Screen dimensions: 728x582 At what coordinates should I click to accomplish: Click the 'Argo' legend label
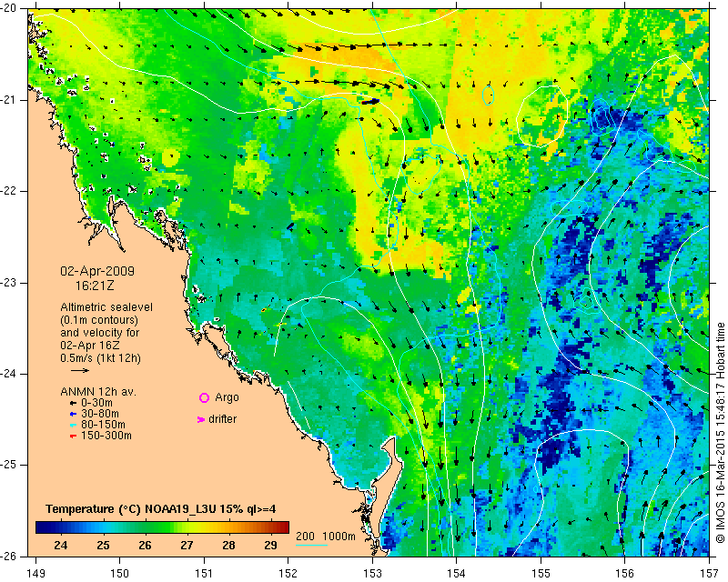[x=227, y=397]
